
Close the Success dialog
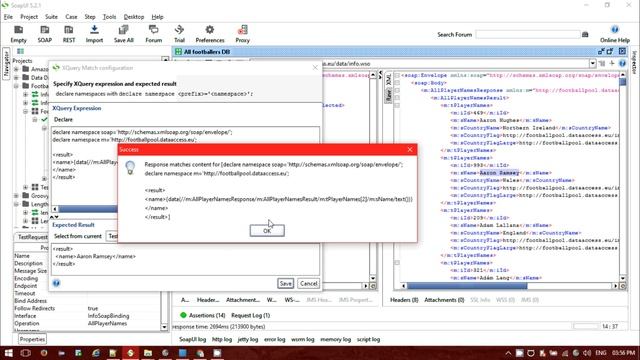(410, 149)
